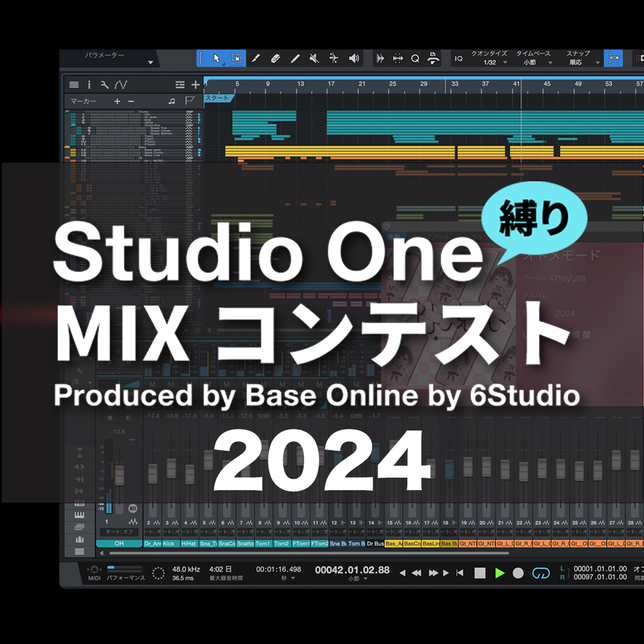Choose the Eraser tool
The image size is (644, 644).
(x=275, y=58)
